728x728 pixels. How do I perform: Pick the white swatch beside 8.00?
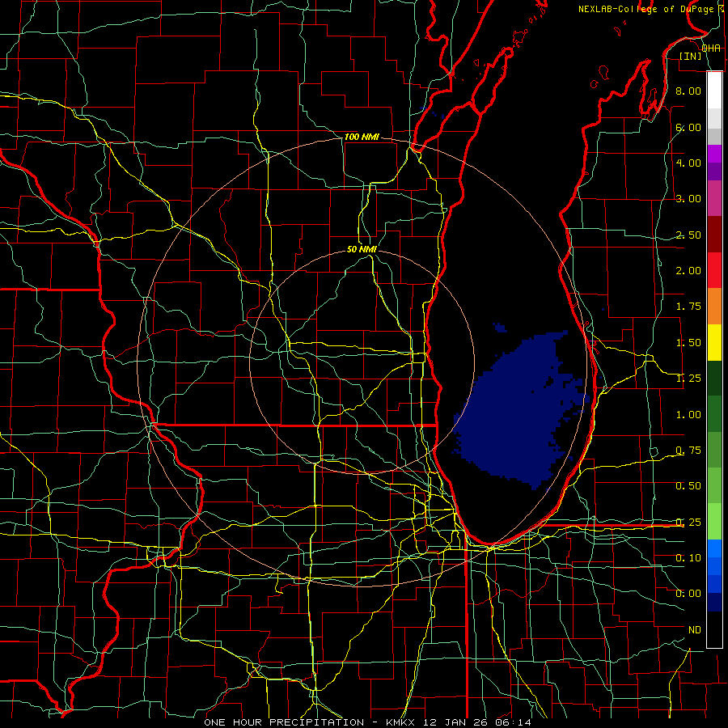(714, 91)
